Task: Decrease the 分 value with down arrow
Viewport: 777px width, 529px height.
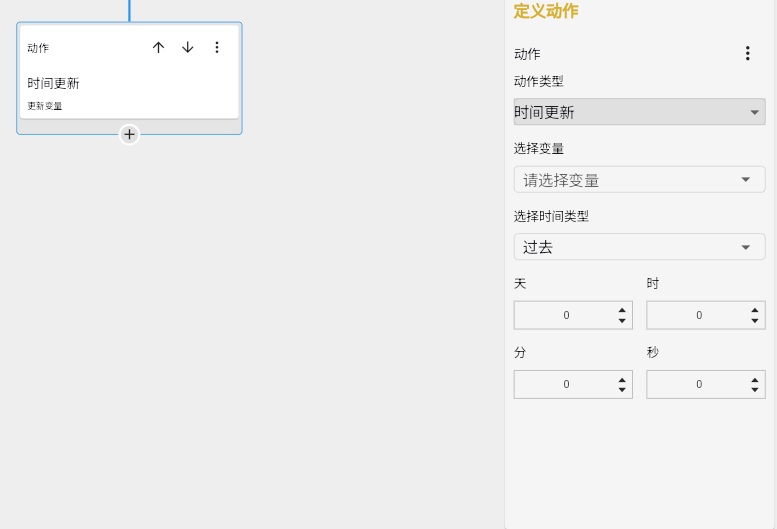Action: click(x=622, y=390)
